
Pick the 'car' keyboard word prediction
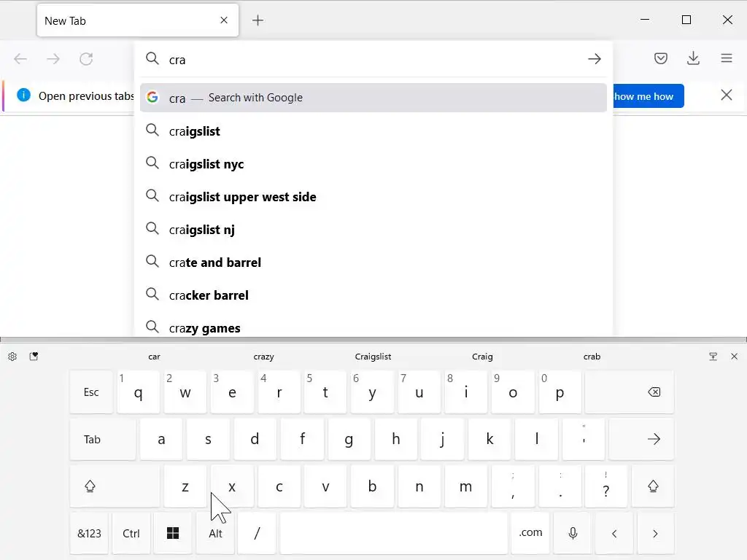pyautogui.click(x=154, y=357)
